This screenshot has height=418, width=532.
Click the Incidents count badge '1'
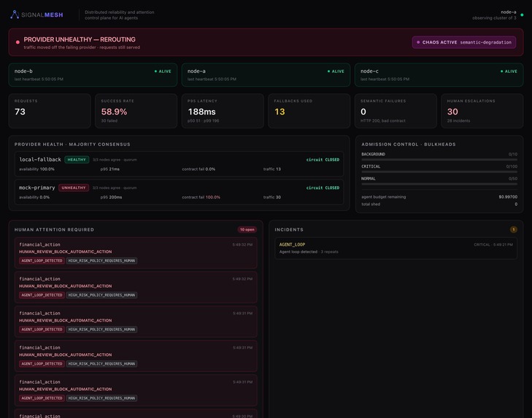coord(514,230)
